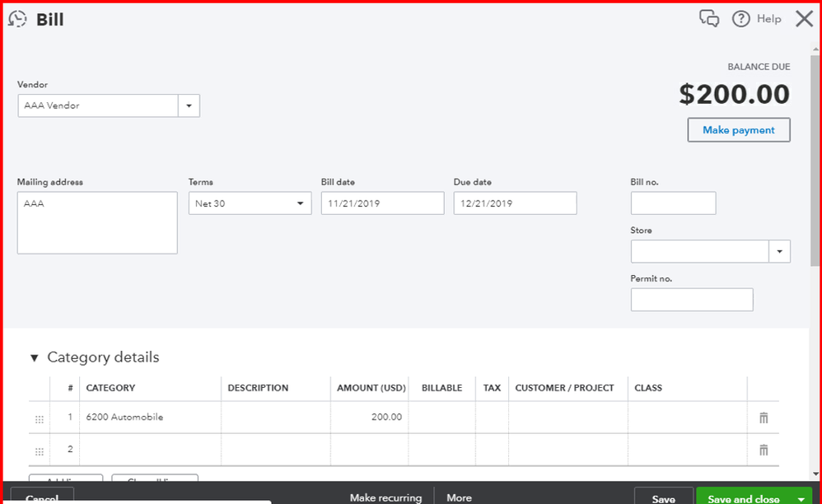Click the Help text link
Screen dimensions: 822x504
[x=768, y=19]
